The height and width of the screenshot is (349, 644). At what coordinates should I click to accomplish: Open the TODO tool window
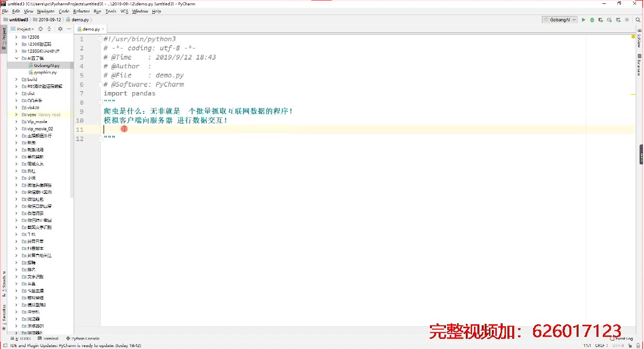pyautogui.click(x=20, y=339)
